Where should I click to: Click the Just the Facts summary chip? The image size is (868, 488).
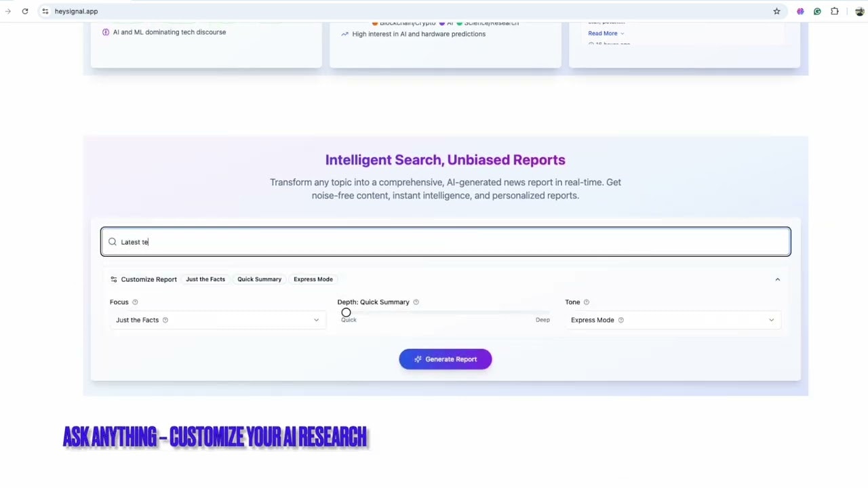(x=205, y=279)
